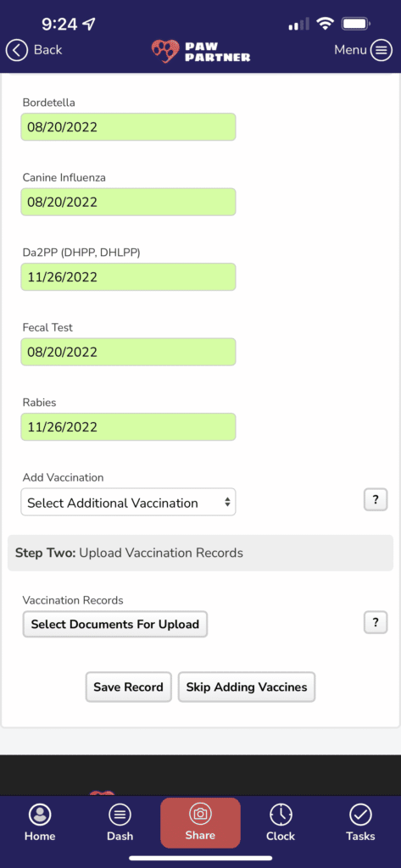401x868 pixels.
Task: Edit the Canine Influenza date field
Action: pos(129,202)
